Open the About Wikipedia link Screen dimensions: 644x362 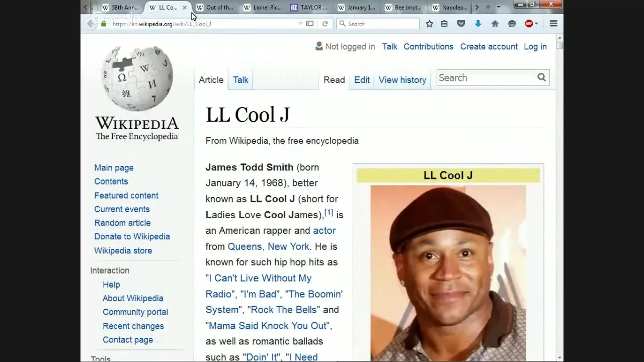click(x=133, y=298)
